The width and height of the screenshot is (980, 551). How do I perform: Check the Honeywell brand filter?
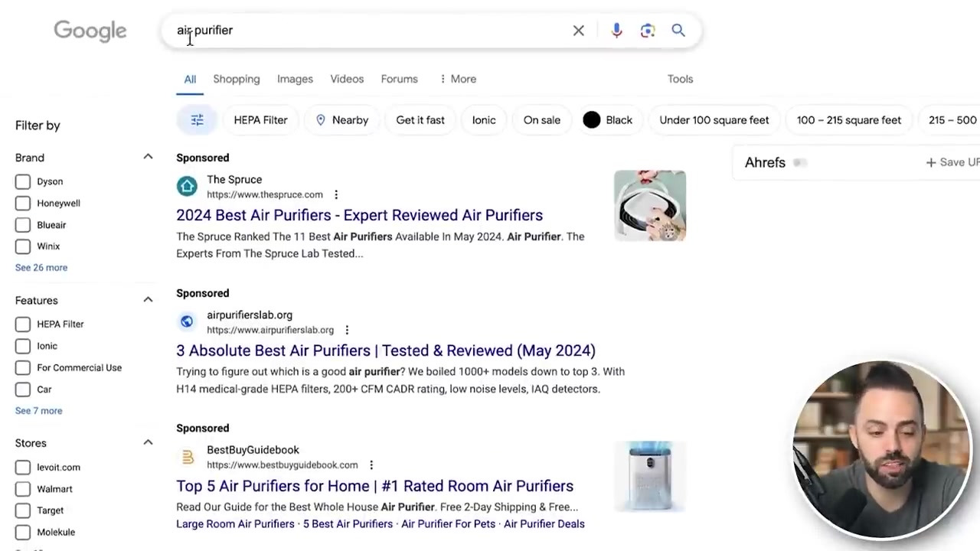point(23,203)
